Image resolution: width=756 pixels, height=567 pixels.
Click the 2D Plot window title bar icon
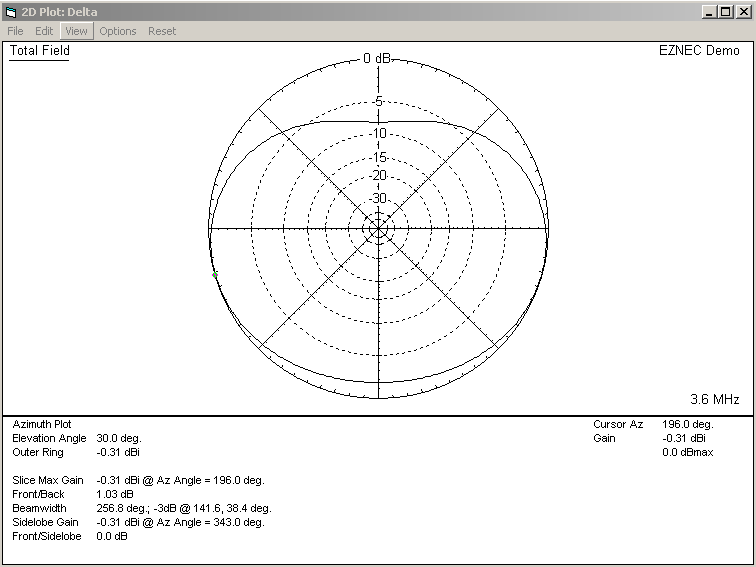[11, 11]
